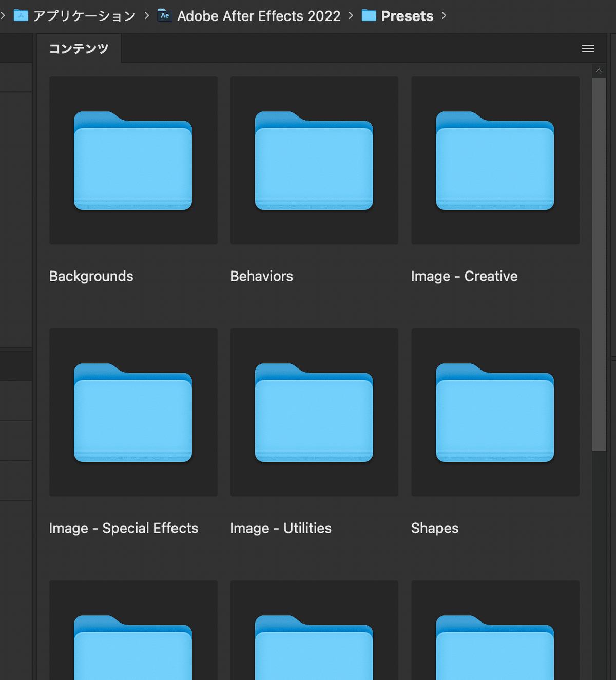Screen dimensions: 616x680
Task: Open the Behaviors folder icon
Action: coord(314,161)
